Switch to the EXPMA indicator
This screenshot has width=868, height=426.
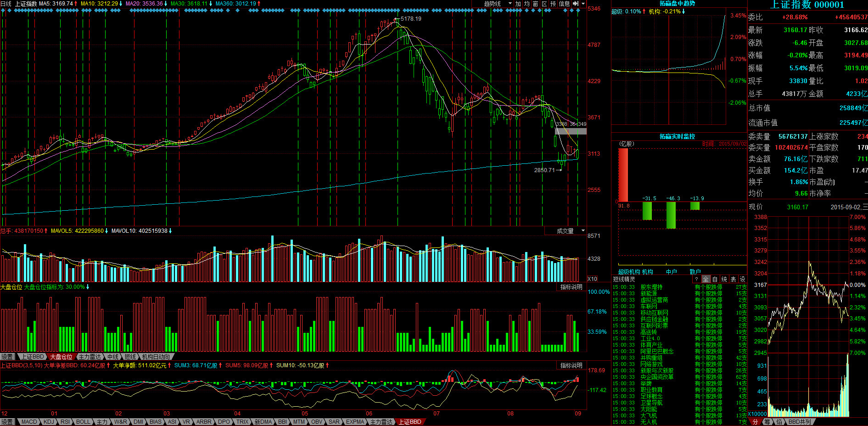coord(355,422)
